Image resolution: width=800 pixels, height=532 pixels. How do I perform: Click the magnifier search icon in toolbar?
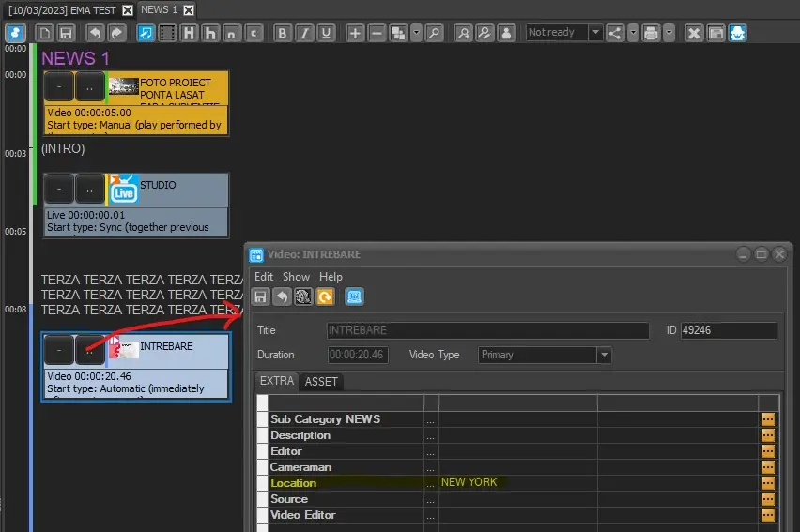tap(434, 33)
